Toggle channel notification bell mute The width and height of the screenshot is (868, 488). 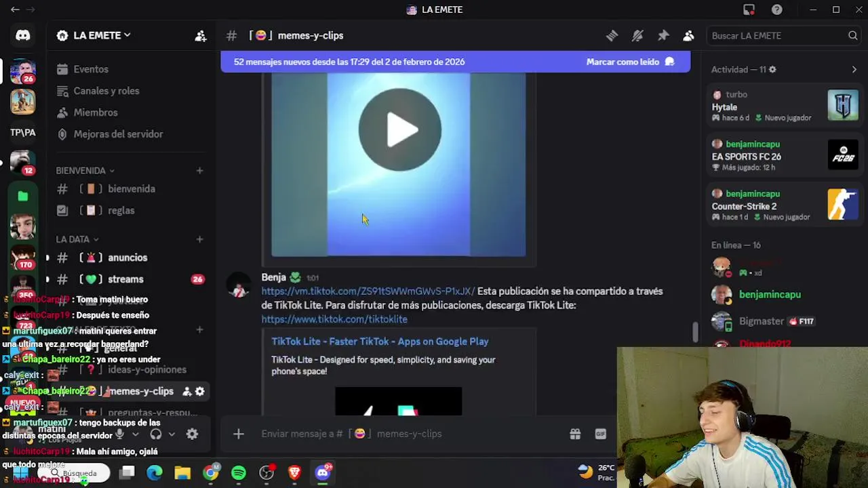coord(637,35)
